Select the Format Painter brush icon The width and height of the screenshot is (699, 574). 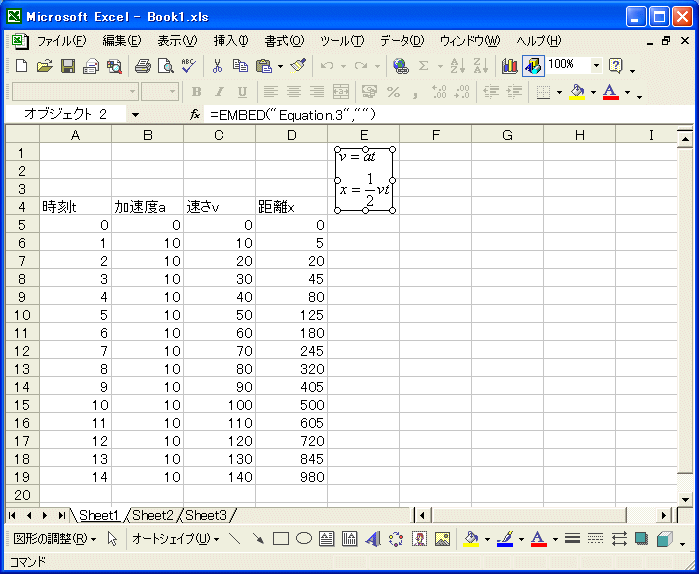coord(298,66)
